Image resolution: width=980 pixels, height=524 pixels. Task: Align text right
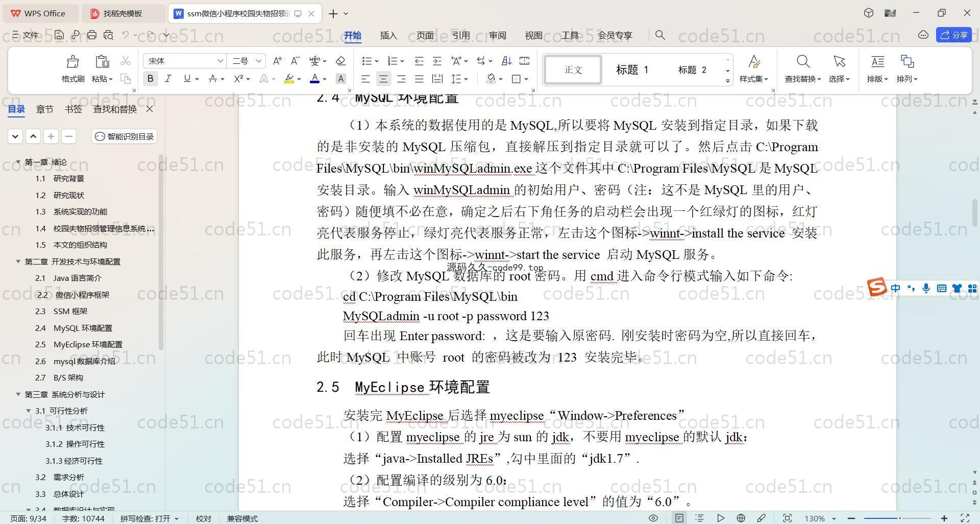[x=401, y=79]
